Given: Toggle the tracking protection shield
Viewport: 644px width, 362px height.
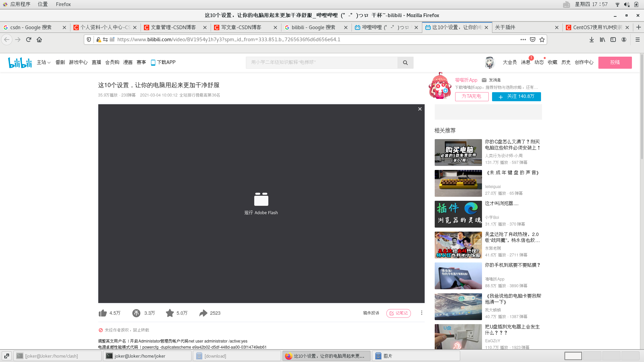Looking at the screenshot, I should click(x=88, y=39).
